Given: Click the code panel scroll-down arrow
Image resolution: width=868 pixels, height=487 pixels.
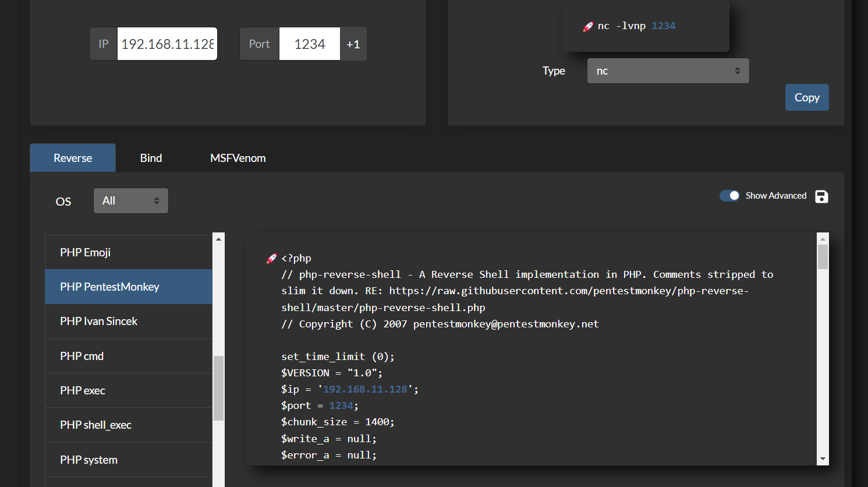Looking at the screenshot, I should click(823, 459).
